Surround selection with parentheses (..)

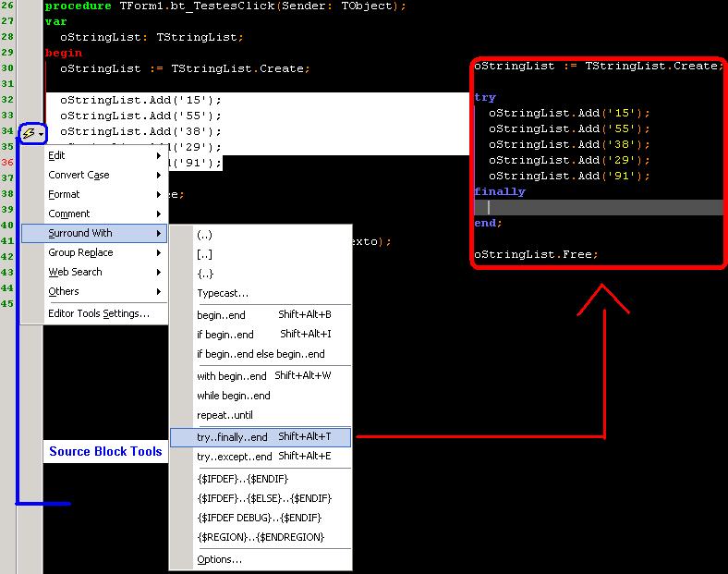[x=261, y=235]
